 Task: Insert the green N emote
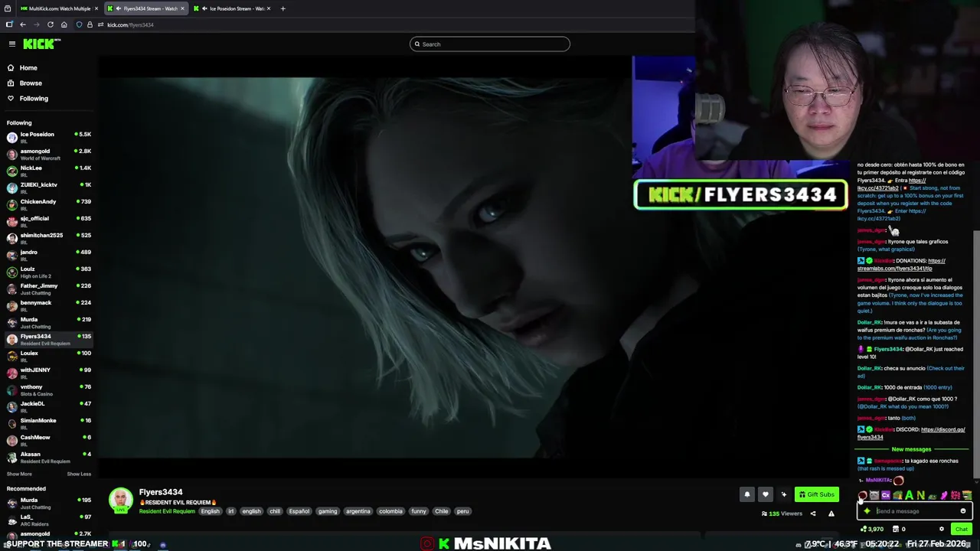coord(920,496)
